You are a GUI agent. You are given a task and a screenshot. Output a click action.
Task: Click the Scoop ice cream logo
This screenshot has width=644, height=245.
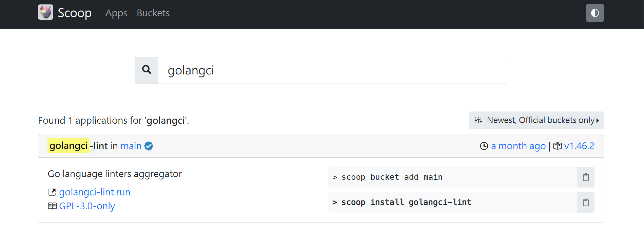45,12
